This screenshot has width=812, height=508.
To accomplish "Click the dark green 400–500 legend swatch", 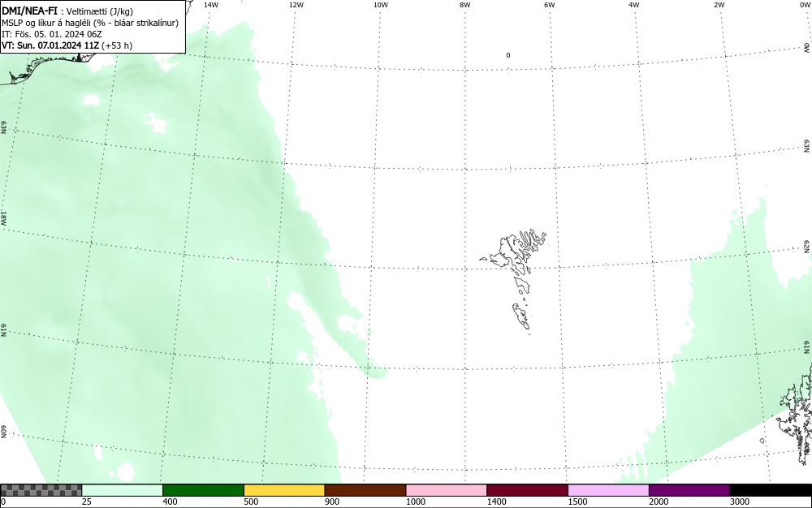I will (203, 490).
